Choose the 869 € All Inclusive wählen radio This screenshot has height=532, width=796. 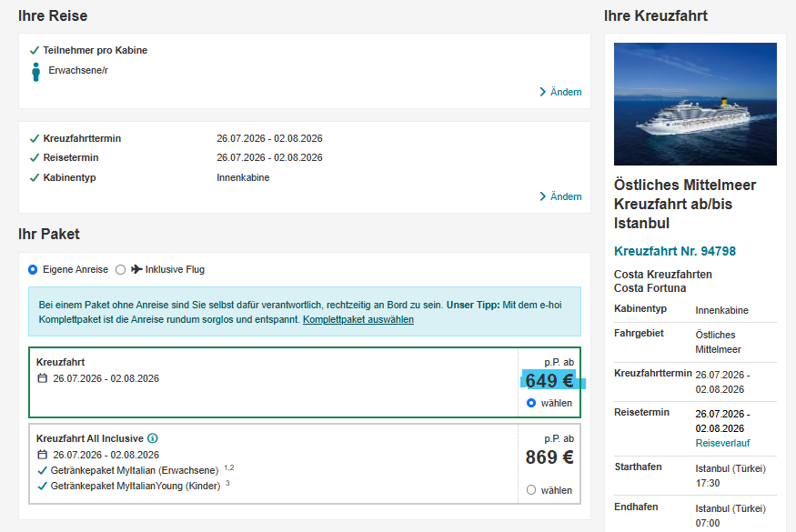coord(531,490)
